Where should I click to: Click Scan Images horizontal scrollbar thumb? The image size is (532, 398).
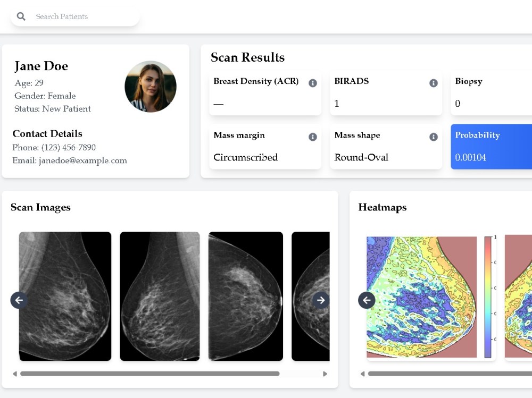point(149,374)
